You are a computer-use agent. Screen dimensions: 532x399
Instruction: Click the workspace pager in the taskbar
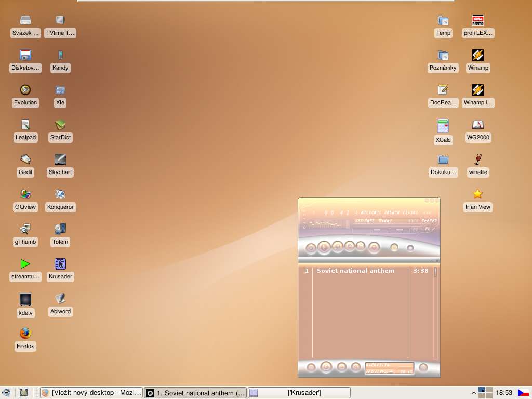pos(485,393)
